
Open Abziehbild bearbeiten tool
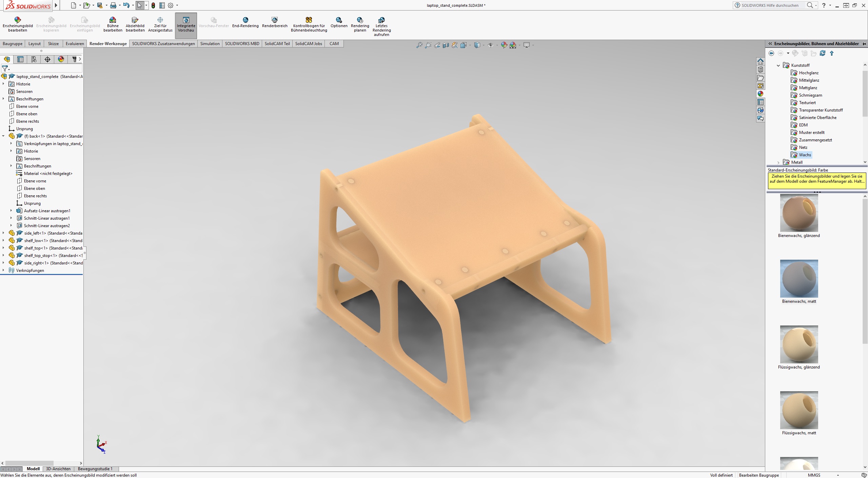click(135, 24)
